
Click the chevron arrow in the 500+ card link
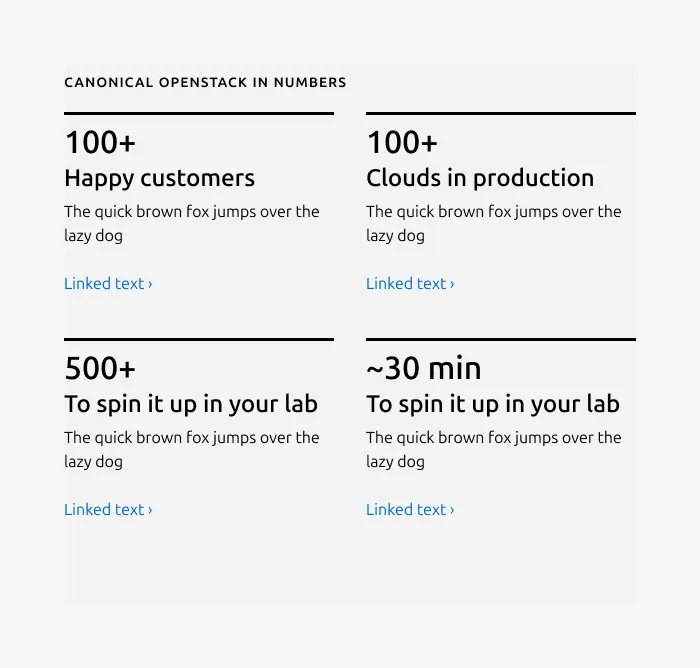[150, 510]
